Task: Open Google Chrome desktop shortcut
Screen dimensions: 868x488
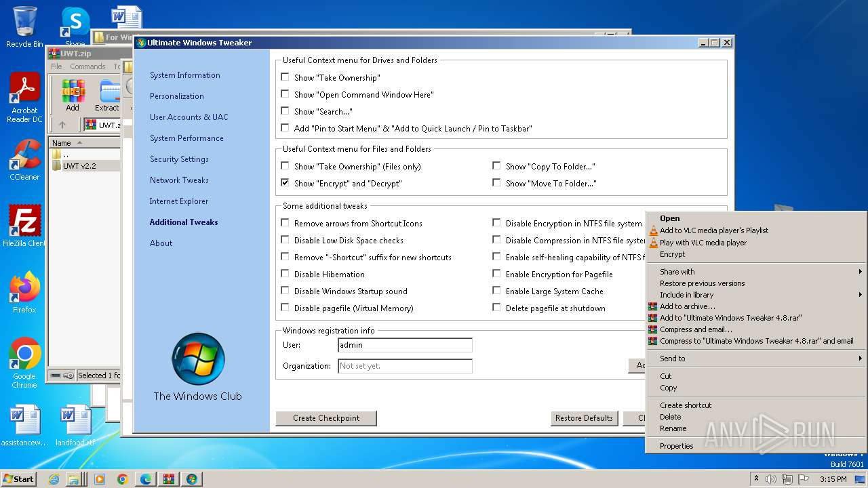Action: click(24, 363)
